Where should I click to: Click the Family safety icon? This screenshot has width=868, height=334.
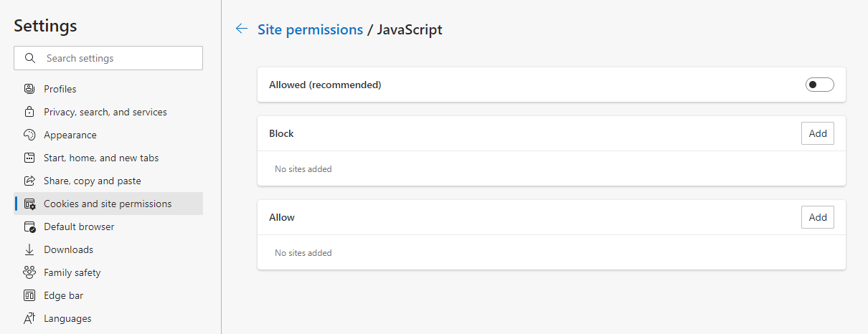[29, 272]
